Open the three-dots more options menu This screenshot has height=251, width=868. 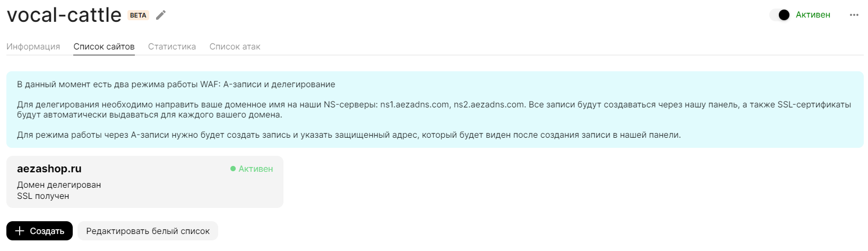coord(854,15)
